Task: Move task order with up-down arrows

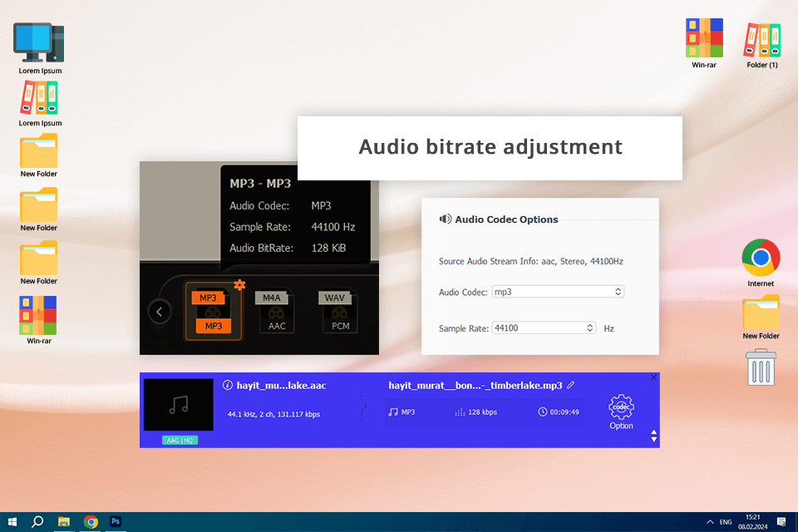Action: pyautogui.click(x=653, y=436)
